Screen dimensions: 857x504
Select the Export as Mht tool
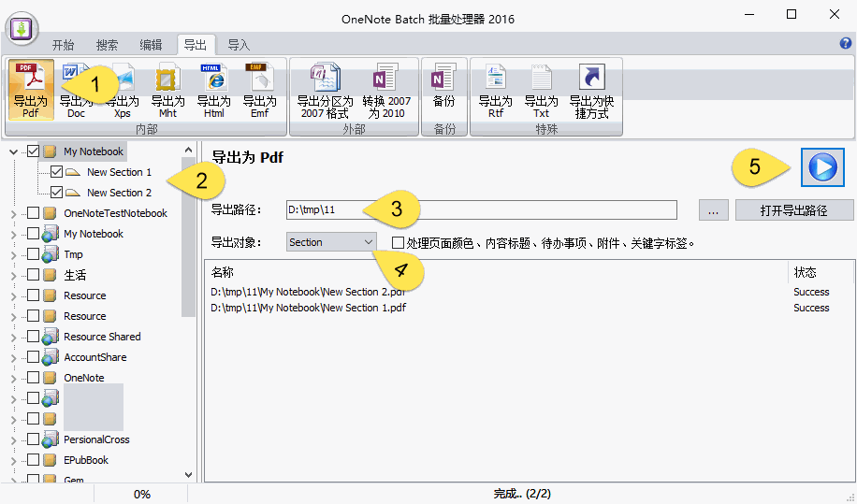click(x=167, y=90)
